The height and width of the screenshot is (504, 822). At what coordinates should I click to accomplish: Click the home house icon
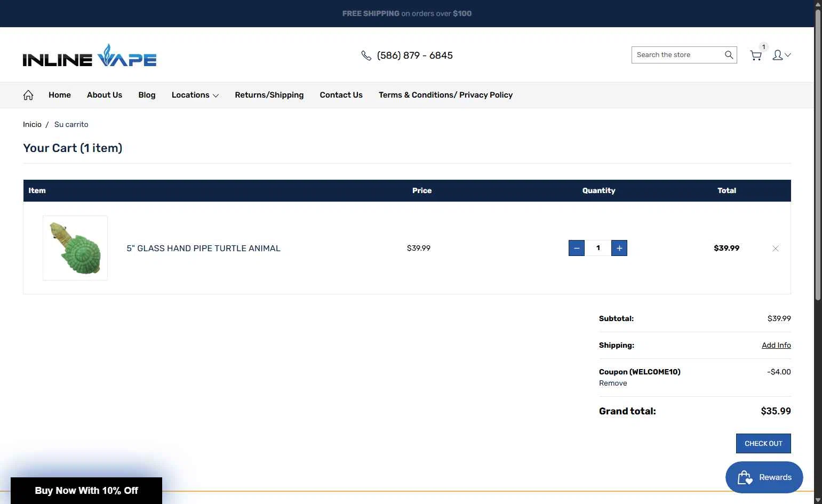click(28, 95)
